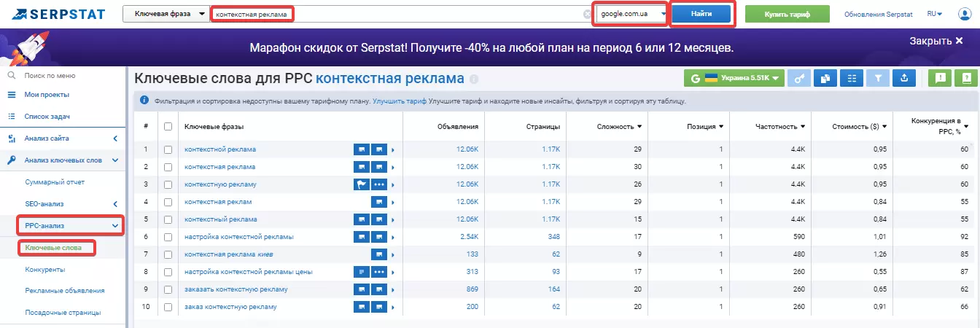The image size is (980, 328).
Task: Tick the checkbox for 'контекстная реклам'
Action: [168, 202]
